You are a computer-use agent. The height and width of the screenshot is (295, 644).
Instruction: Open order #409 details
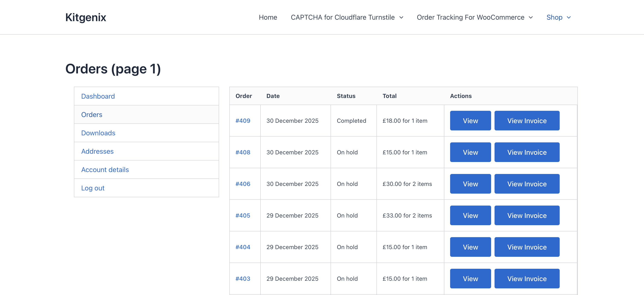tap(243, 121)
